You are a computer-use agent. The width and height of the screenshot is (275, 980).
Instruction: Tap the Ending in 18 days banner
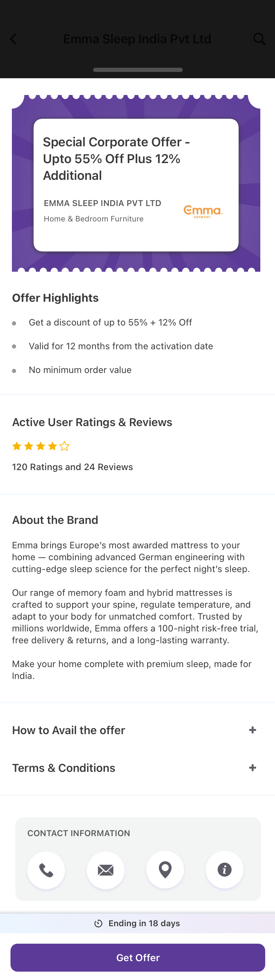(144, 923)
